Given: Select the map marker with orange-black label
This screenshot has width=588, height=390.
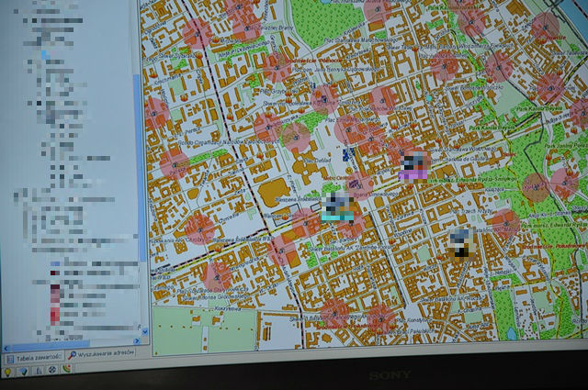Looking at the screenshot, I should tap(462, 242).
